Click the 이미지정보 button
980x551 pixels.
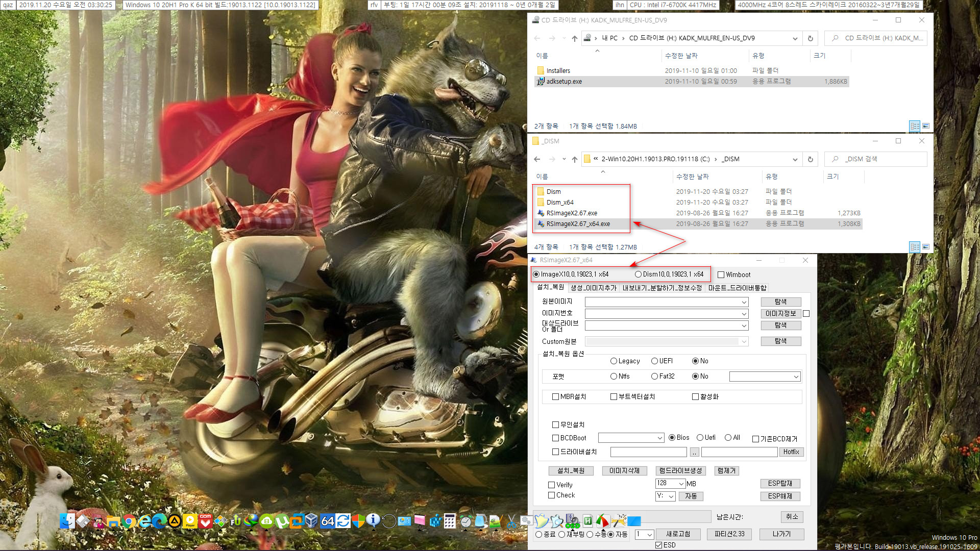click(x=780, y=314)
